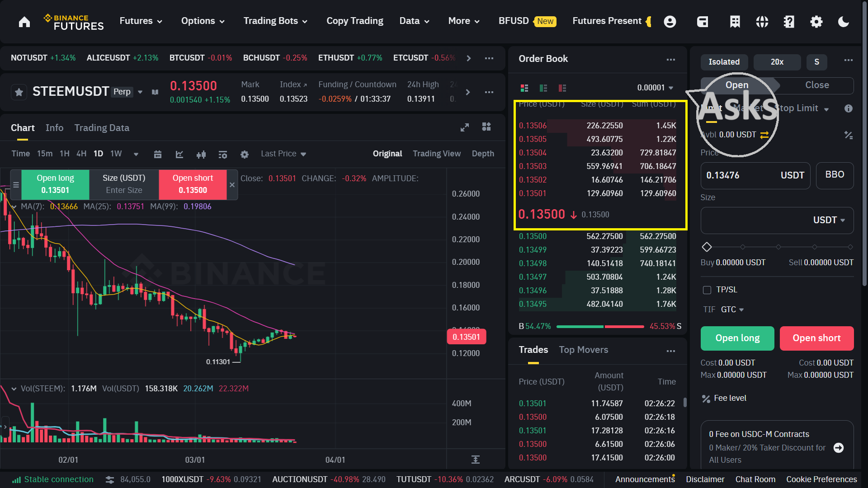This screenshot has width=868, height=488.
Task: Enable the TP/SL checkbox
Action: (x=707, y=290)
